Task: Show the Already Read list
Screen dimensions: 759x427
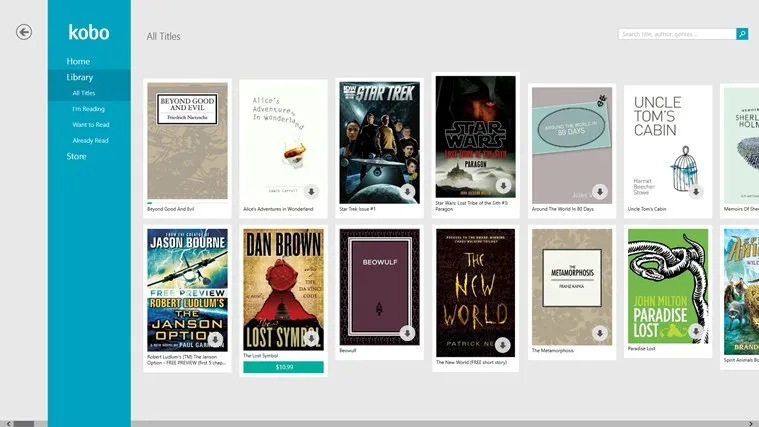Action: click(x=91, y=140)
